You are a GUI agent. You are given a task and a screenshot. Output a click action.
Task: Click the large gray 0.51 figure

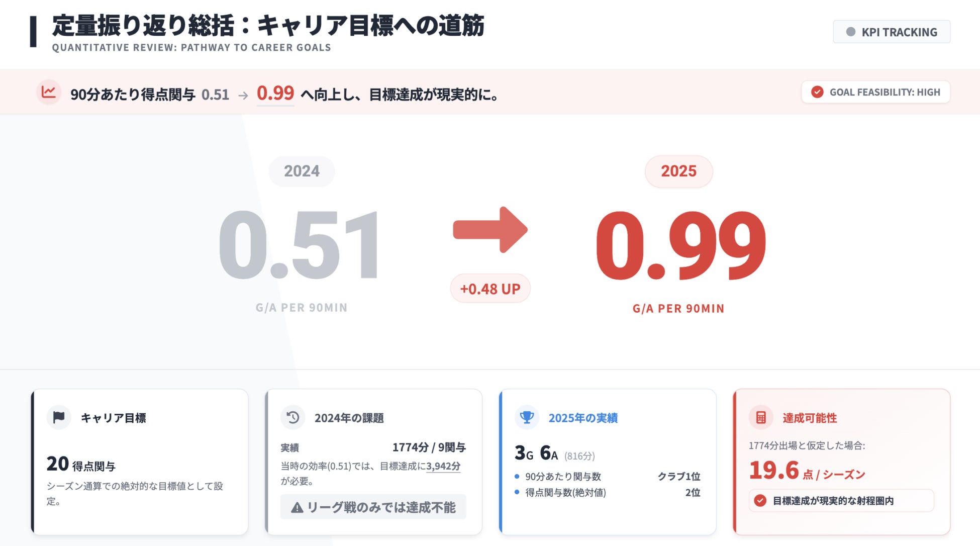click(300, 245)
